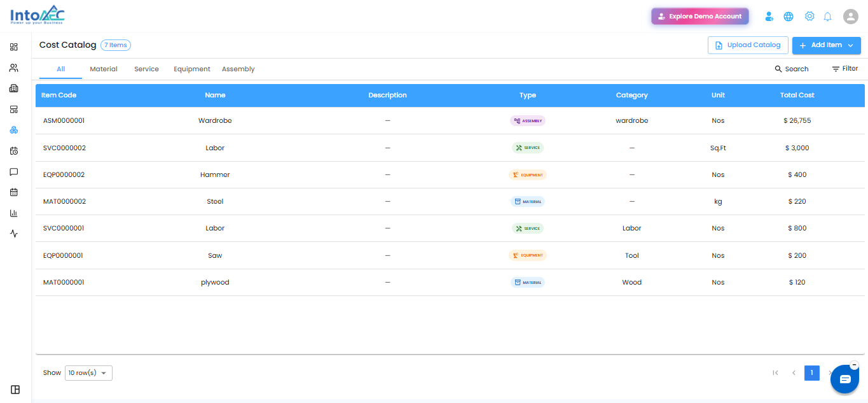Screen dimensions: 868x403
Task: Click the Name column header
Action: click(x=215, y=95)
